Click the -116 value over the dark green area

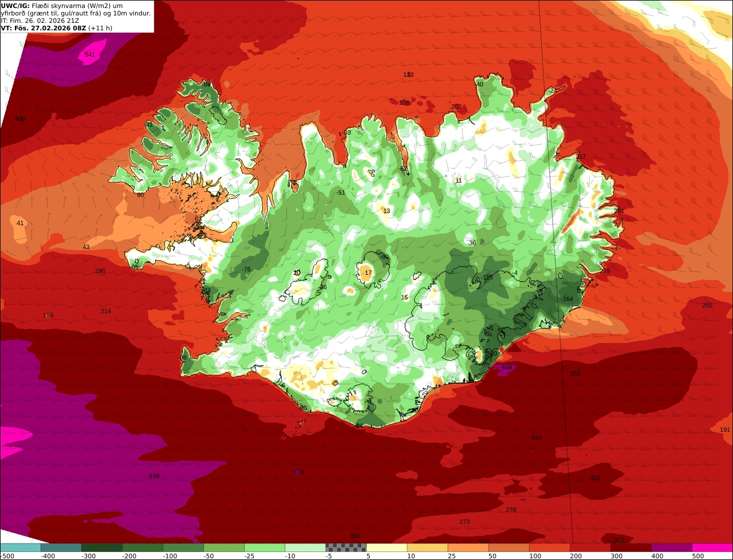tap(487, 277)
